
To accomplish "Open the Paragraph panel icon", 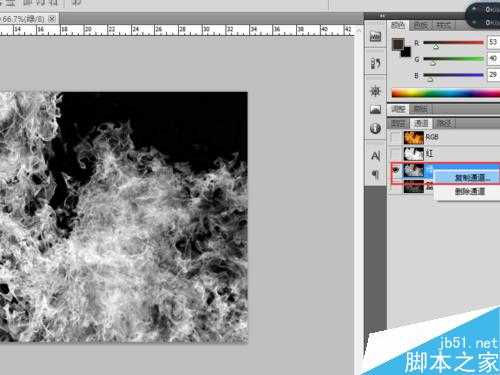I will (375, 174).
